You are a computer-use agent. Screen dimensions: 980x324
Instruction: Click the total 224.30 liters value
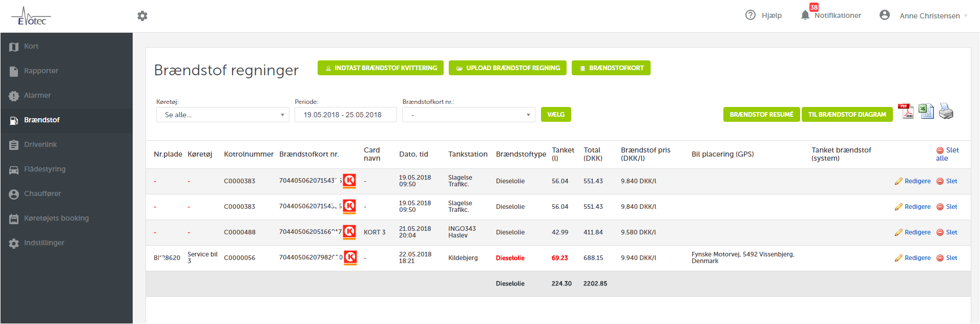click(x=561, y=284)
